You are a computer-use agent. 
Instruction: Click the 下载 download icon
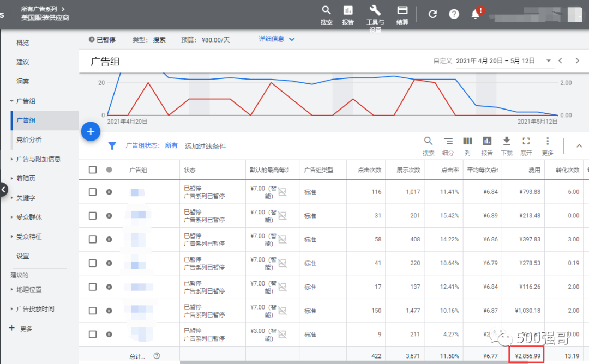(x=506, y=142)
